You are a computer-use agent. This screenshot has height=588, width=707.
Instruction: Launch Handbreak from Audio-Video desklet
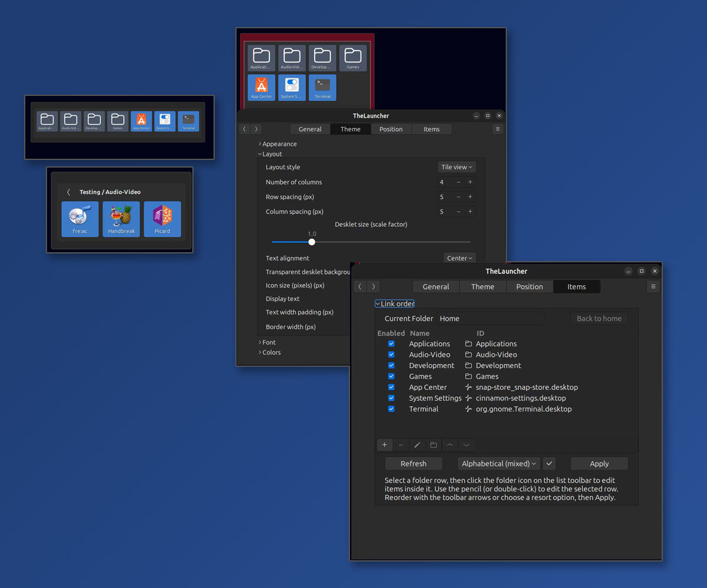pyautogui.click(x=121, y=219)
